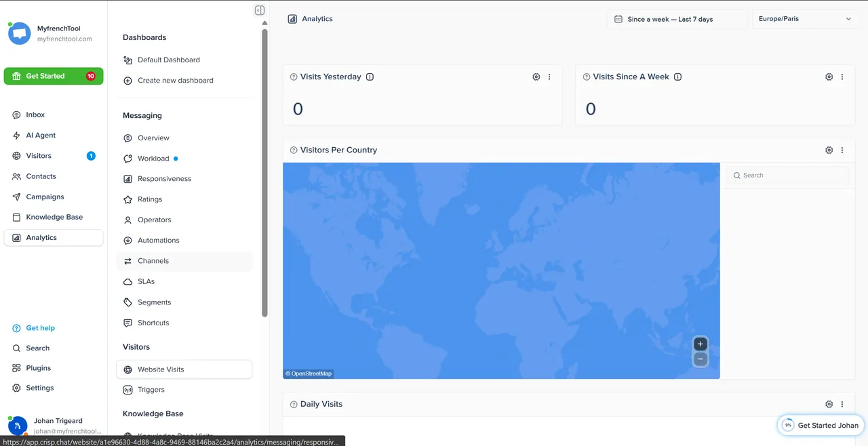Open the Europe/Paris timezone dropdown
Viewport: 868px width, 446px height.
tap(806, 19)
